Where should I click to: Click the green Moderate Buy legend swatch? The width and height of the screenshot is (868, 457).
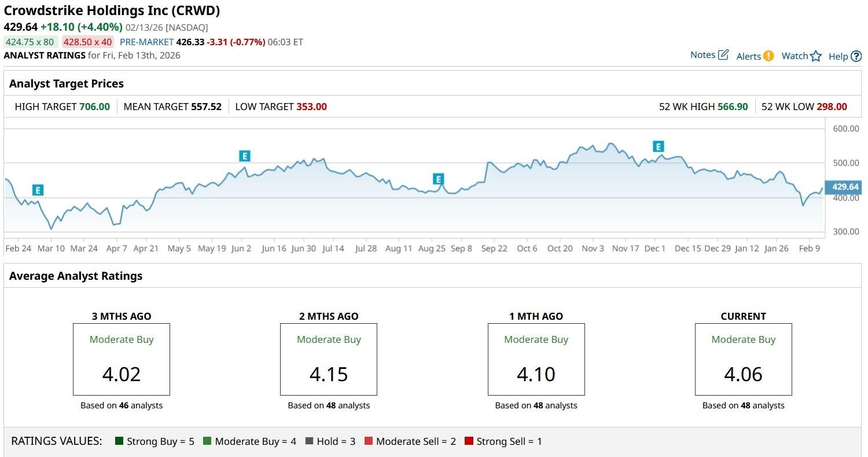pyautogui.click(x=207, y=441)
